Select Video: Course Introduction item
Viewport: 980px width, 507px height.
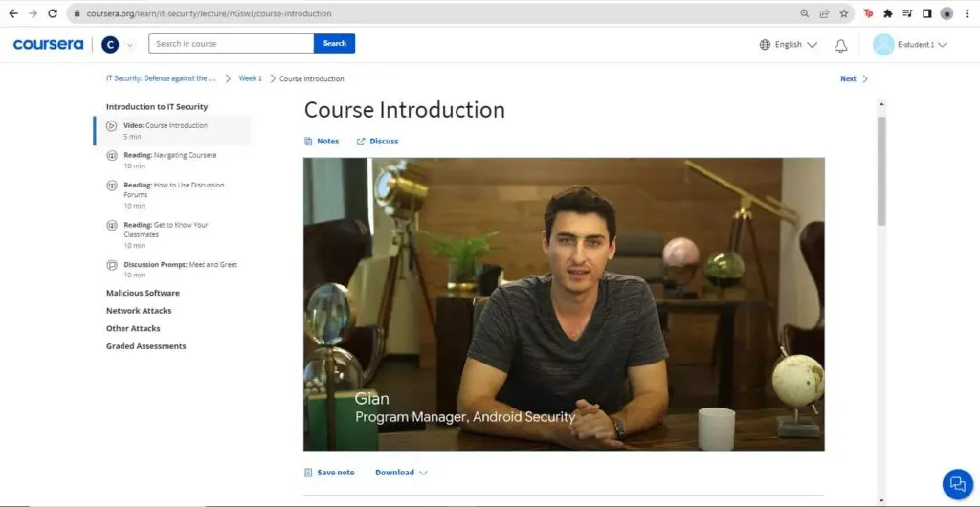tap(172, 130)
